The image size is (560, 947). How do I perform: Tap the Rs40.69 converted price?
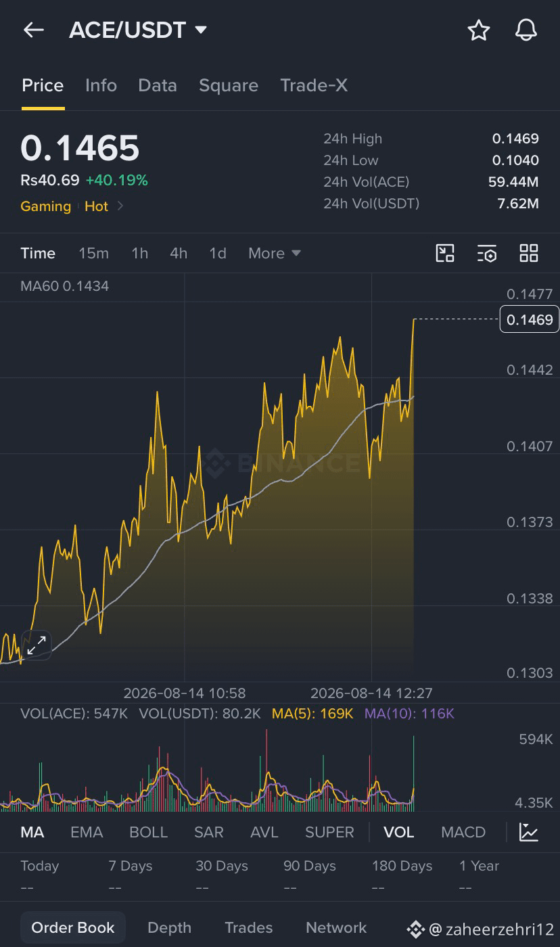(x=49, y=181)
